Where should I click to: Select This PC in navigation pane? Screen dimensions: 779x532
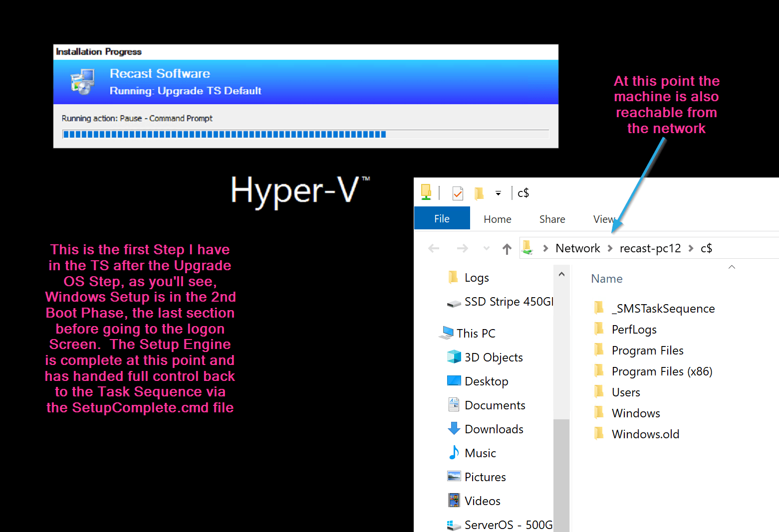coord(476,334)
